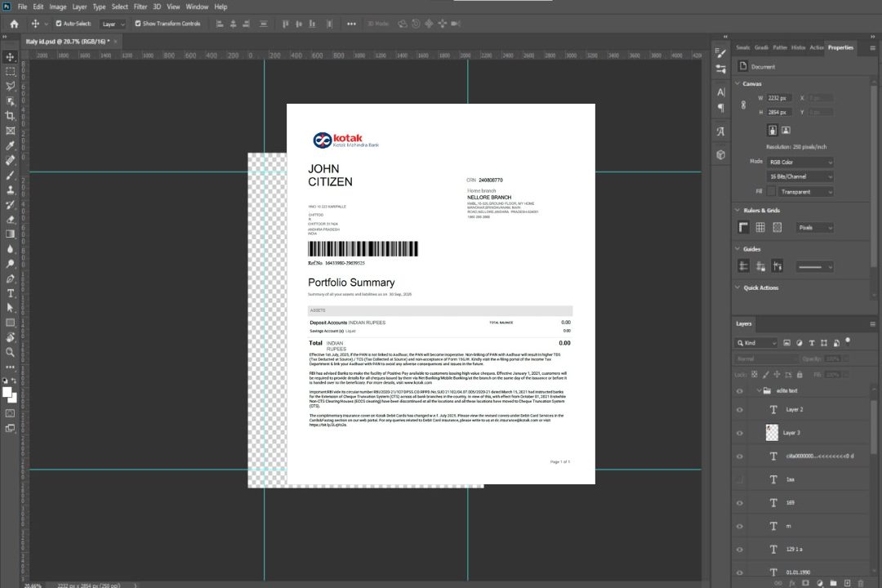The image size is (882, 588).
Task: Expand the Quick Actions section
Action: click(737, 287)
